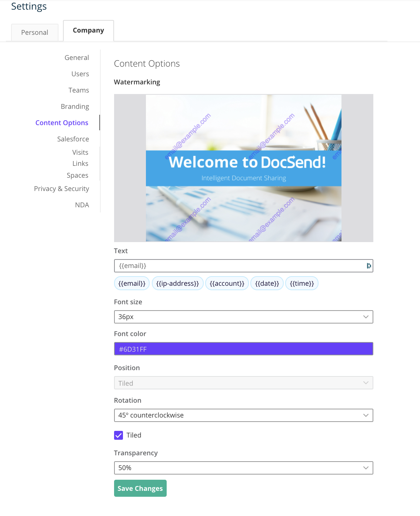Click the Watermarking subheading

click(137, 82)
